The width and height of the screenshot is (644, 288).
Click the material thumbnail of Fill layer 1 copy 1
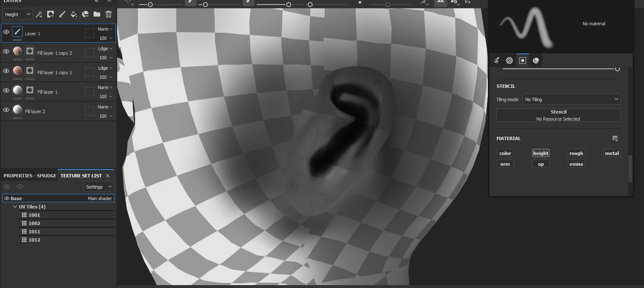pos(17,71)
